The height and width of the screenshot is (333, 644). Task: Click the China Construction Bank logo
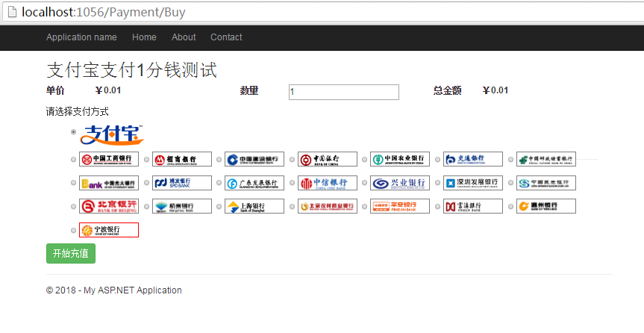[254, 159]
